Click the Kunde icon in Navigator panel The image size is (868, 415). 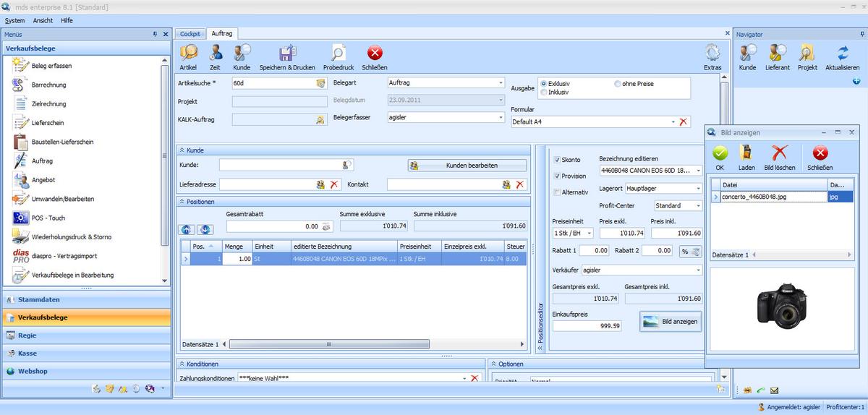tap(747, 53)
